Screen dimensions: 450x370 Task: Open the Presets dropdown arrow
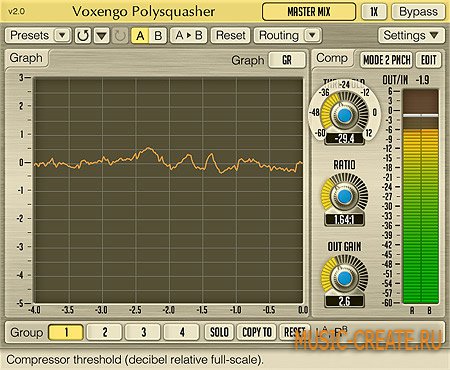coord(62,35)
